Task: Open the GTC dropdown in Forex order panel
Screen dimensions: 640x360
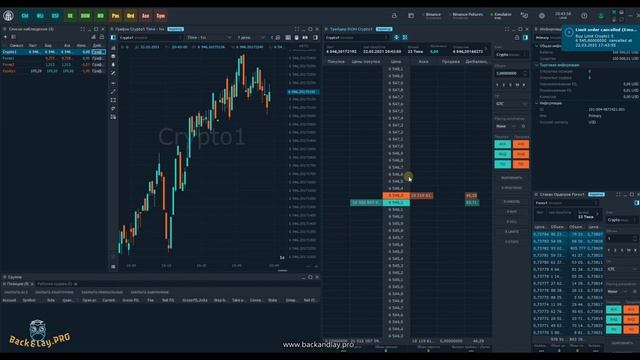Action: pyautogui.click(x=622, y=269)
